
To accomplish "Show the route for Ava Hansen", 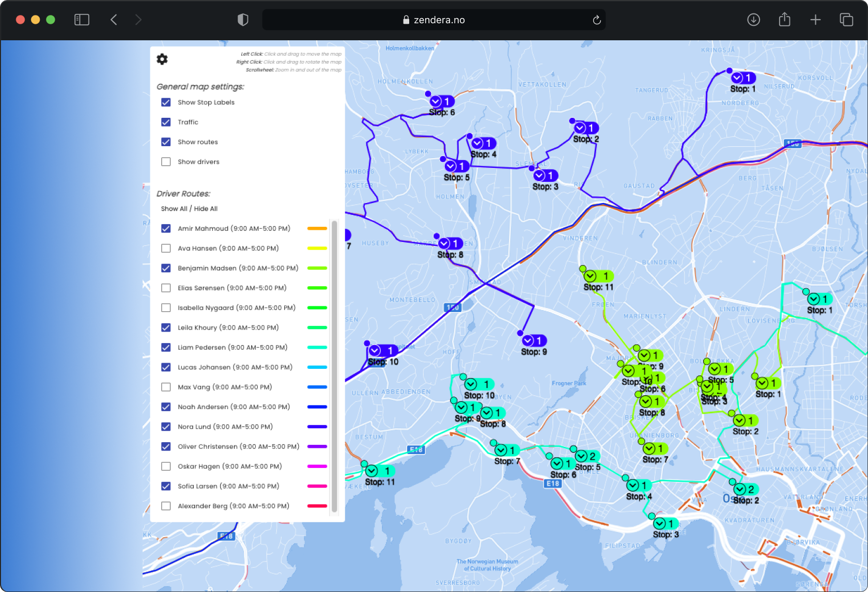I will tap(166, 248).
